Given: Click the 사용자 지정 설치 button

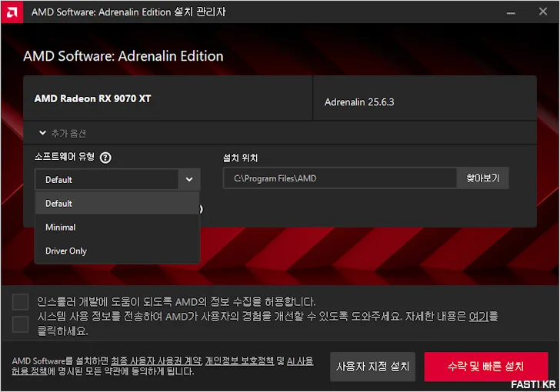Looking at the screenshot, I should click(372, 367).
